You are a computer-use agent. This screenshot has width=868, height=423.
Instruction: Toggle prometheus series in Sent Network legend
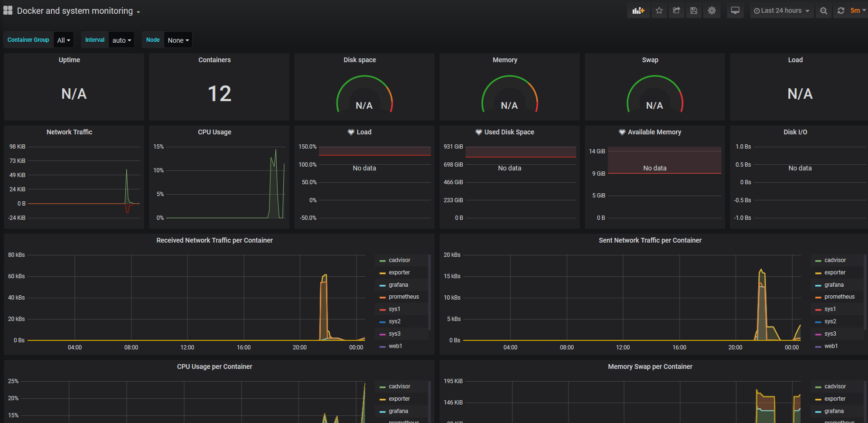(840, 297)
